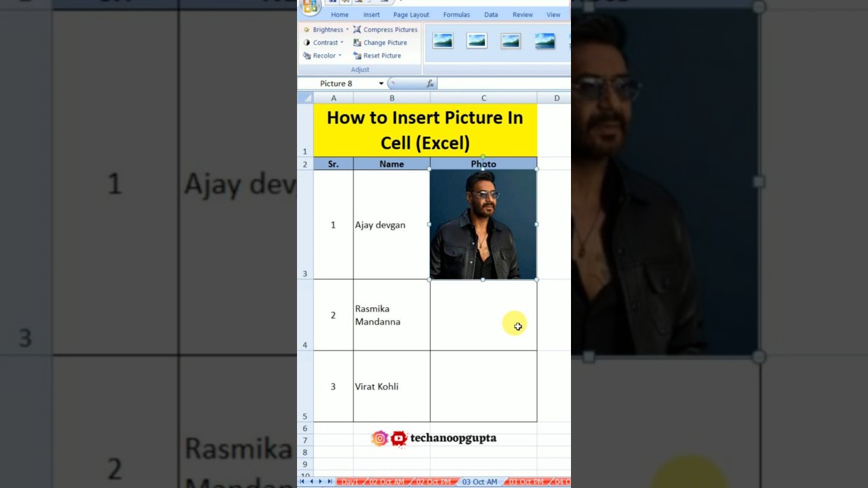This screenshot has height=488, width=868.
Task: Apply the second picture style thumbnail
Action: 477,41
